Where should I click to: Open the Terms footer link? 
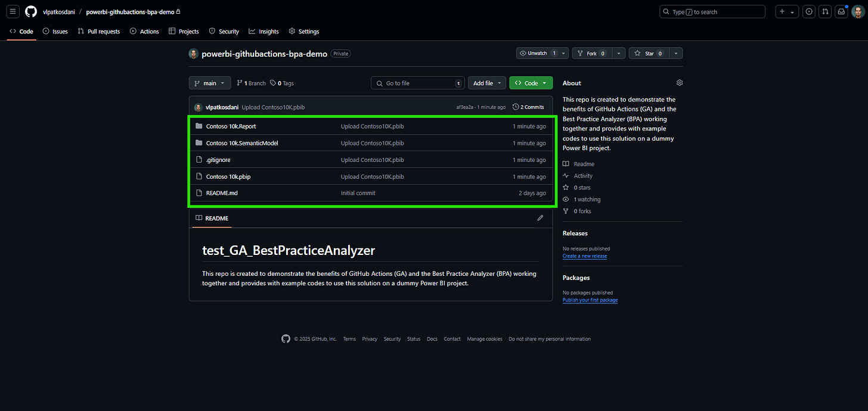(x=349, y=339)
